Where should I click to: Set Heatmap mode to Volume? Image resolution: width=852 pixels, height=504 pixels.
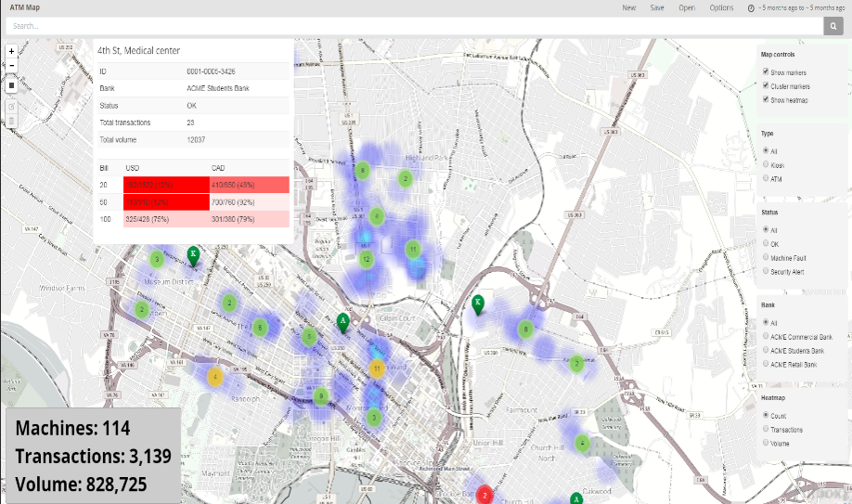point(766,443)
